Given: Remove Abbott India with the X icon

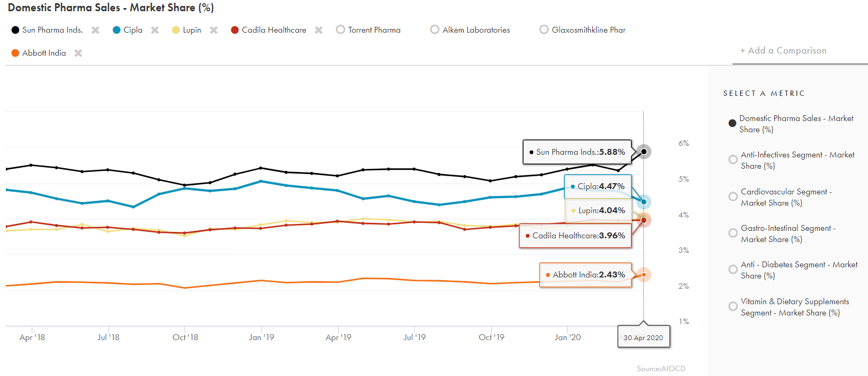Looking at the screenshot, I should coord(78,53).
